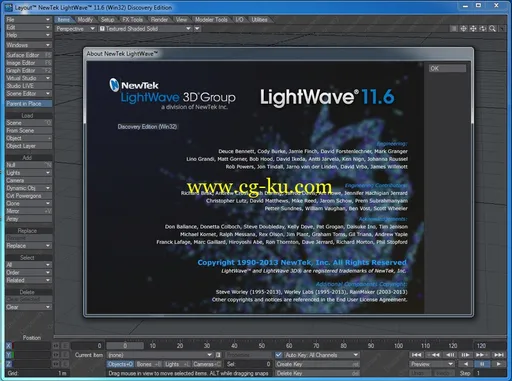Open the File menu dropdown

(28, 20)
